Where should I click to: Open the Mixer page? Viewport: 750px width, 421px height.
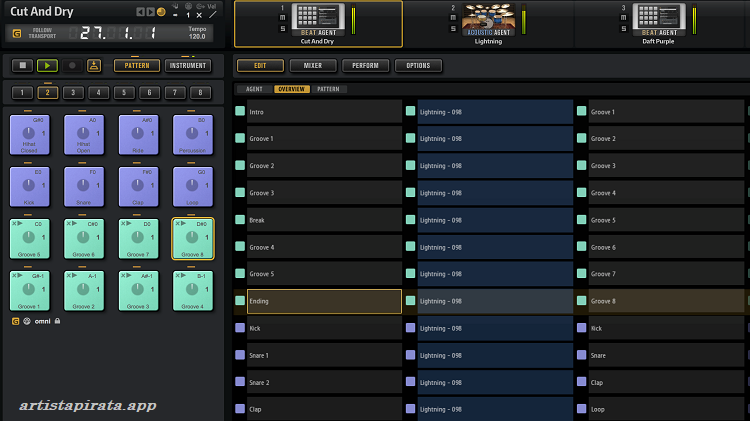[x=313, y=66]
